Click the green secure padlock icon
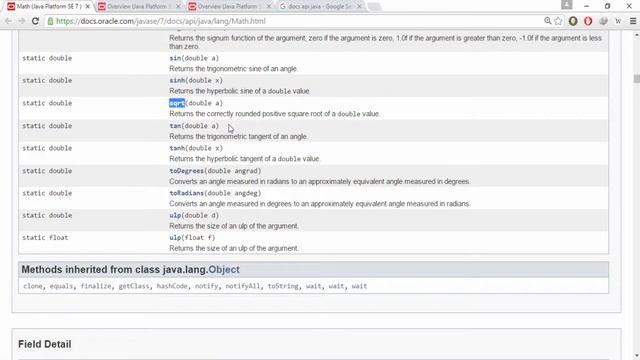The height and width of the screenshot is (360, 640). (51, 21)
